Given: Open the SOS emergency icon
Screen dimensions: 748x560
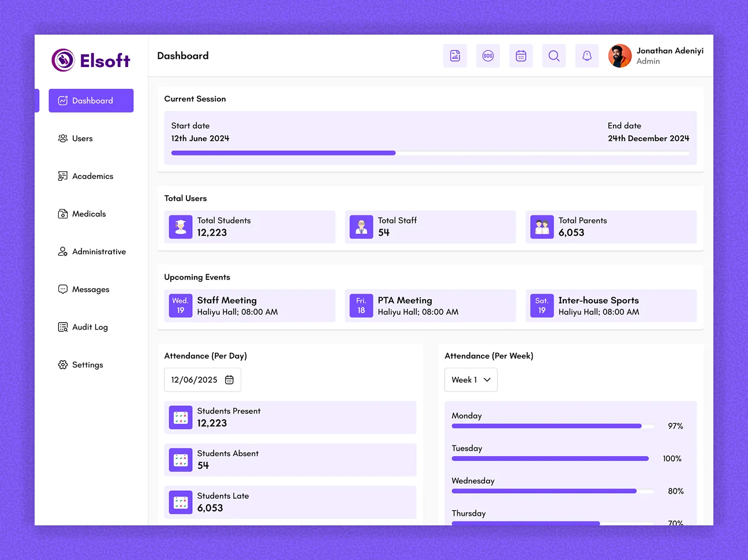Looking at the screenshot, I should 488,55.
